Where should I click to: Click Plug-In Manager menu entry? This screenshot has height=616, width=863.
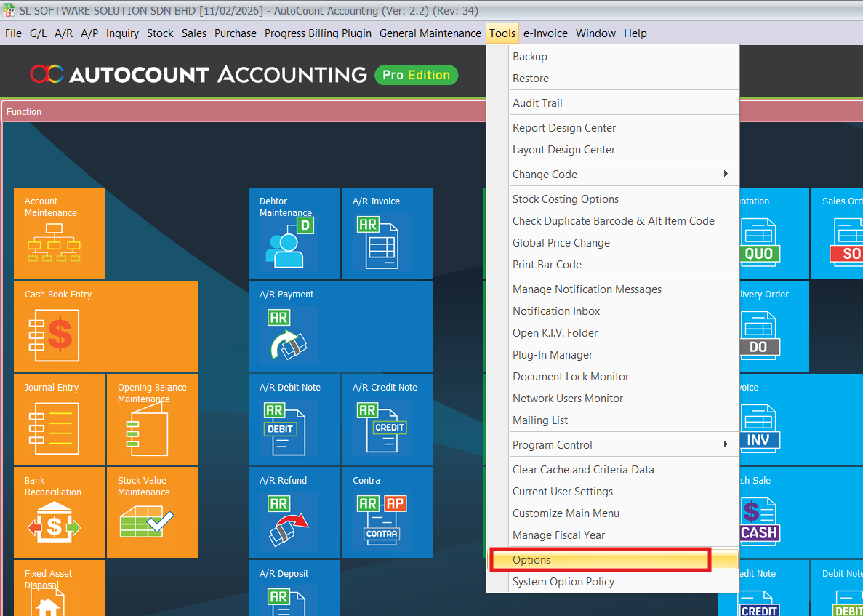[x=553, y=355]
